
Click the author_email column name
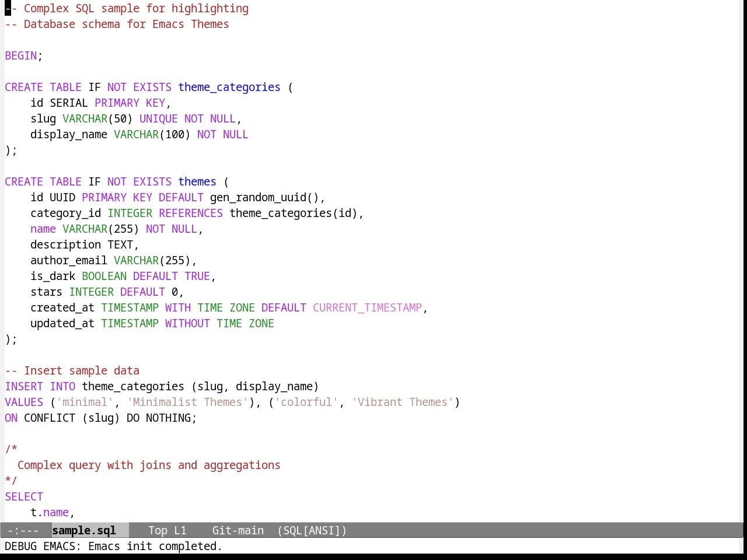click(69, 260)
